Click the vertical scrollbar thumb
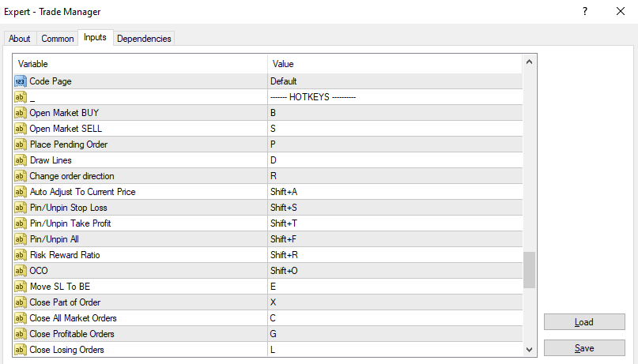Screen dimensions: 638x364 tap(530, 270)
